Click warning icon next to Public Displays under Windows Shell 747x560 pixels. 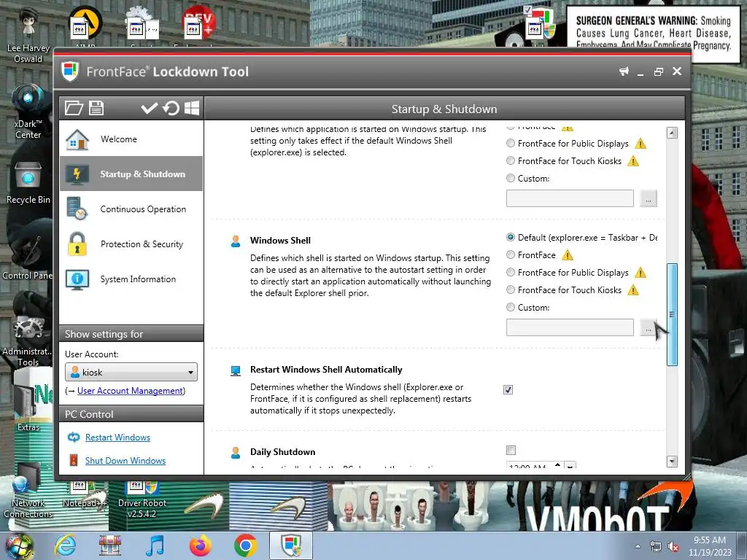640,273
